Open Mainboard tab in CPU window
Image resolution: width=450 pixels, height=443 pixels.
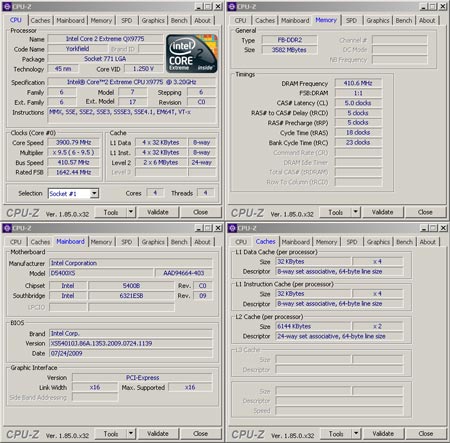70,21
